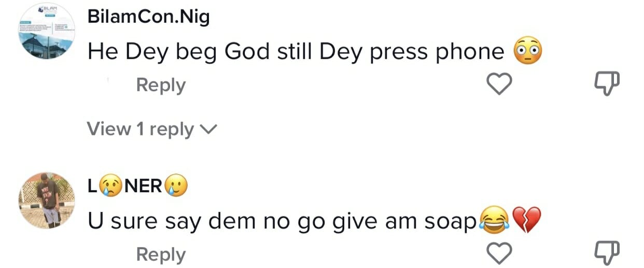This screenshot has width=644, height=268.
Task: Open BilamCon.Nig's round profile picture
Action: point(47,32)
